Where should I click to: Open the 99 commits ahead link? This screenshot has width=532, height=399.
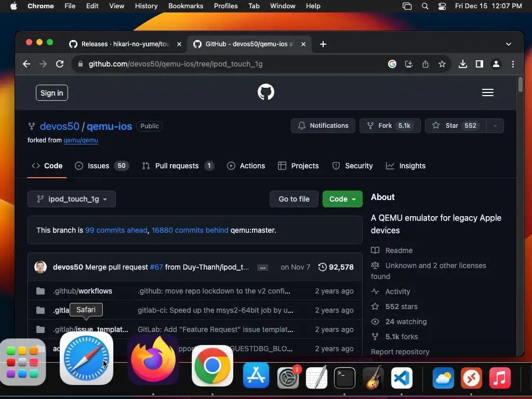(x=116, y=230)
